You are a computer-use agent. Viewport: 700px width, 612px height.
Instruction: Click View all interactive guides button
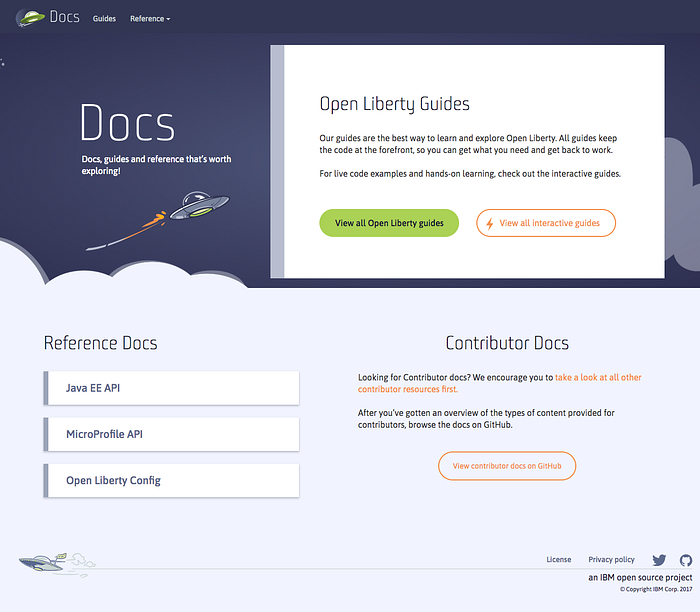pyautogui.click(x=546, y=223)
